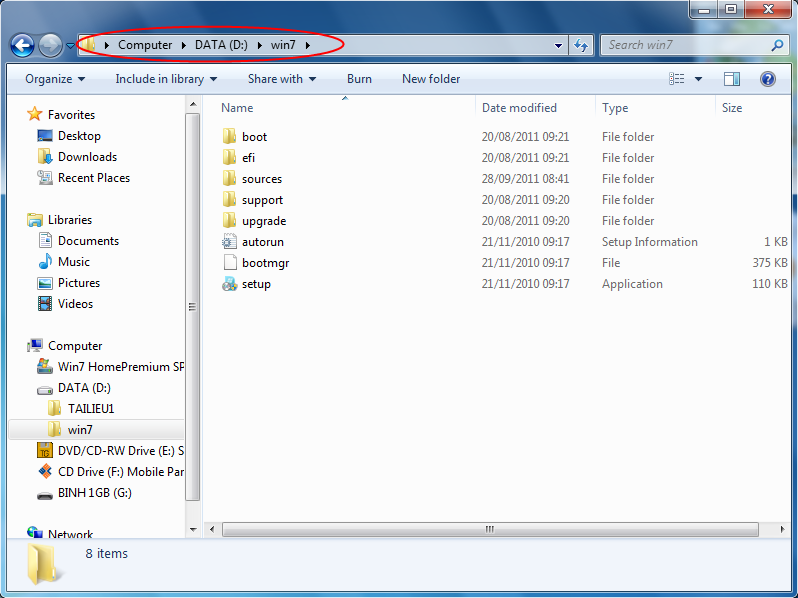Image resolution: width=798 pixels, height=598 pixels.
Task: Click the change view icon
Action: [x=677, y=79]
